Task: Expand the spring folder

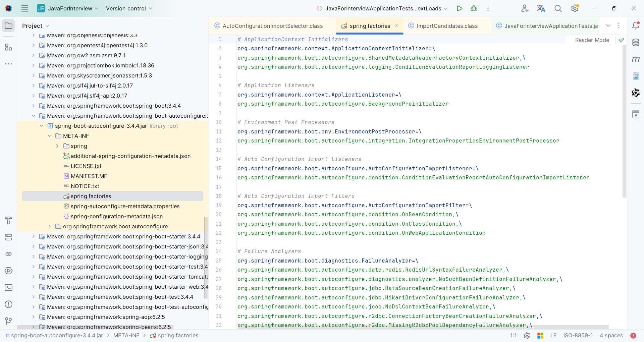Action: [57, 146]
